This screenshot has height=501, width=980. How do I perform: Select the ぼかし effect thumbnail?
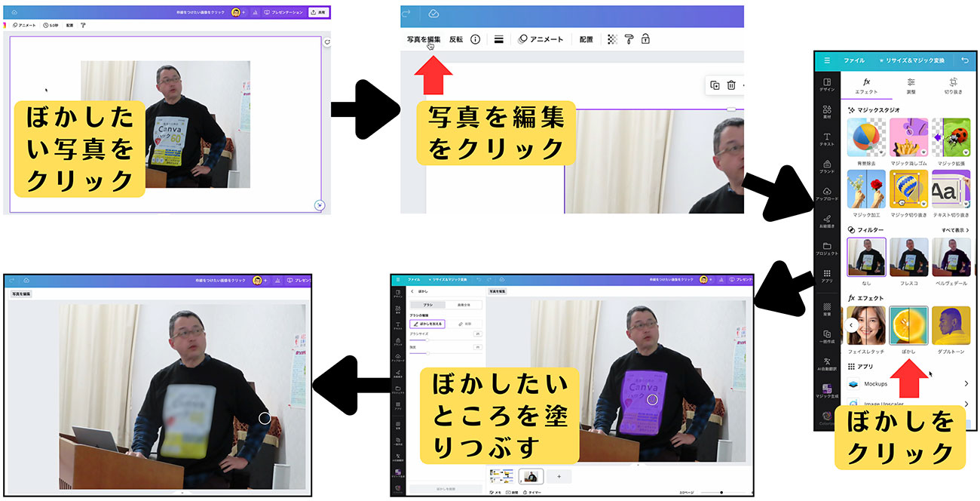(908, 325)
